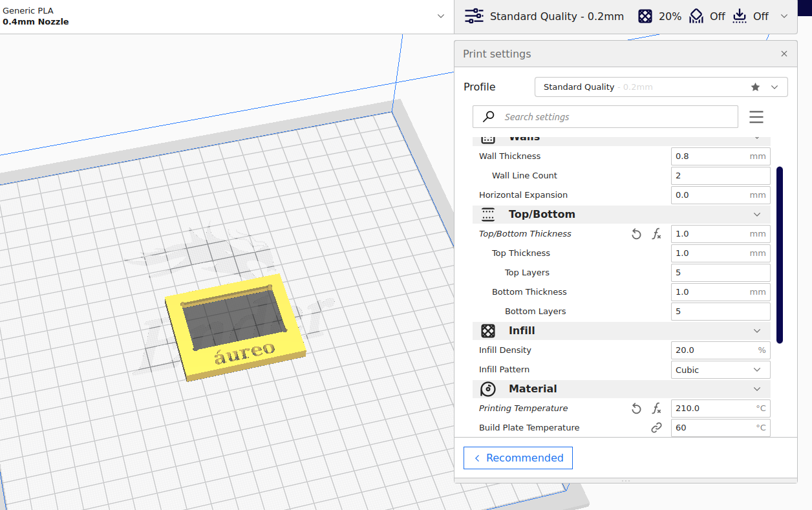Viewport: 812px width, 510px height.
Task: Switch to Recommended settings mode
Action: pos(518,458)
